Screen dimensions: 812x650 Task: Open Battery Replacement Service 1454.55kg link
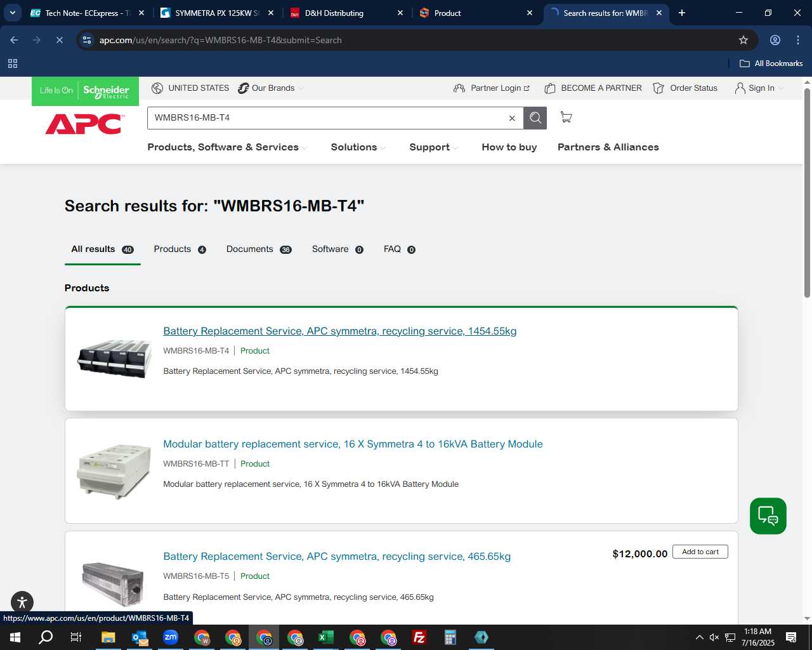tap(340, 331)
